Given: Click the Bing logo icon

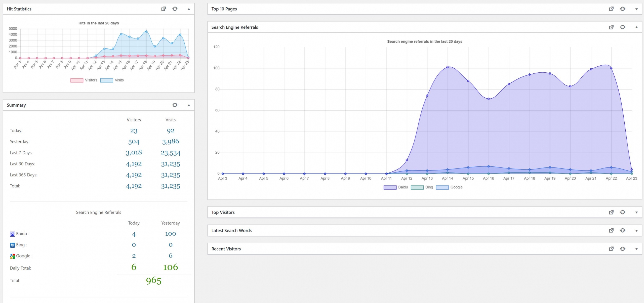Looking at the screenshot, I should [x=12, y=245].
